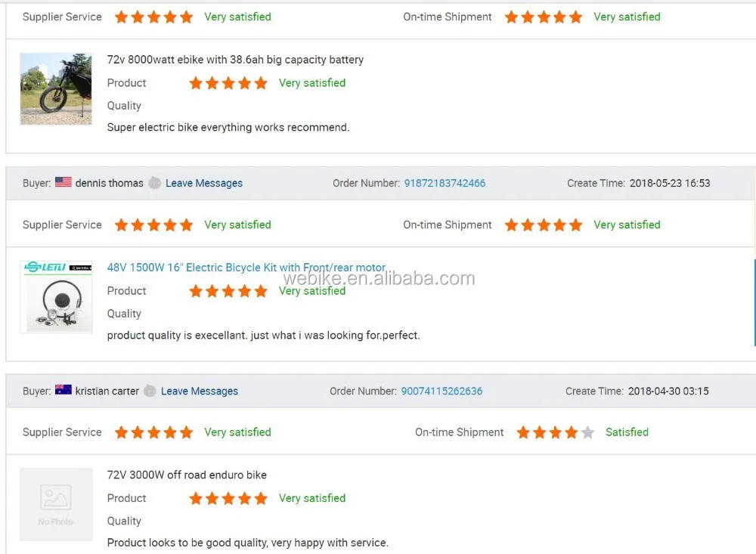This screenshot has width=756, height=554.
Task: Click the grey fifth star for kristian's On-time Shipment
Action: coord(587,432)
